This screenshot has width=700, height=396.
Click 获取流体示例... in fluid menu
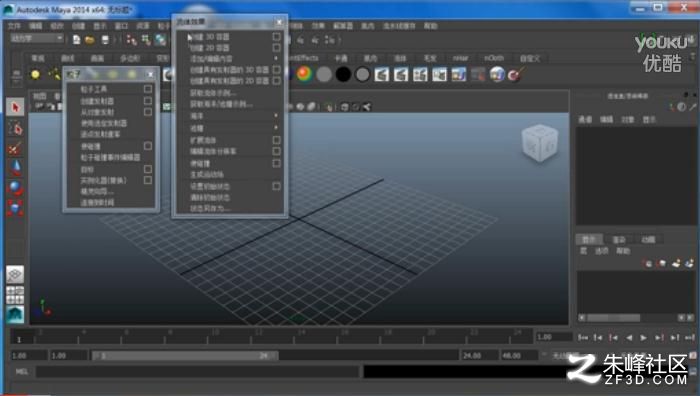213,93
